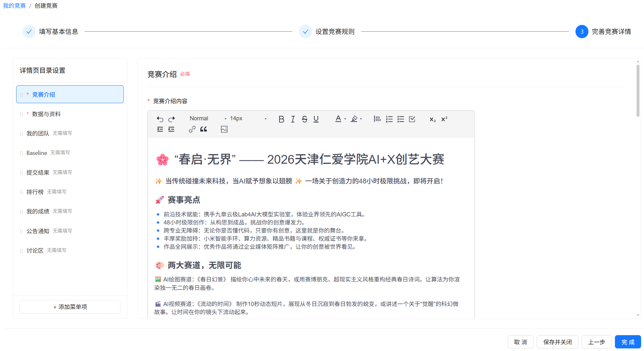Click the 完成 button
Screen dimensions: 644x351
click(x=628, y=342)
